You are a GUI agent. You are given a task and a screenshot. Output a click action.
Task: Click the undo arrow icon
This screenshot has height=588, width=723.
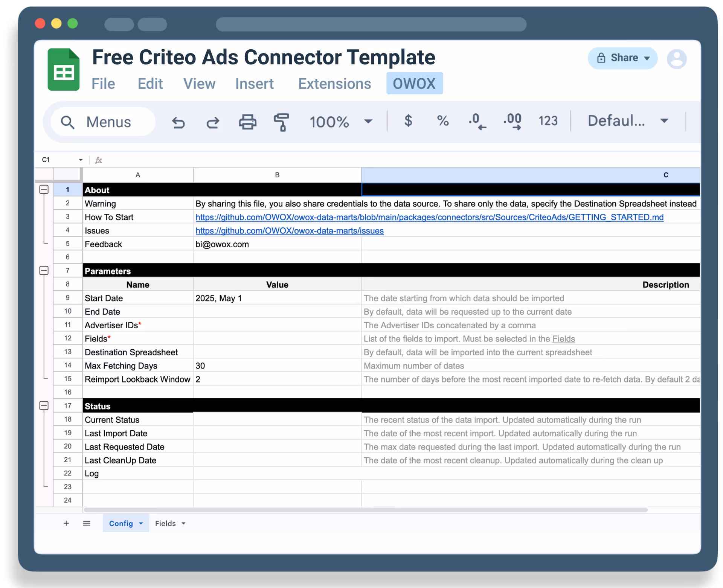tap(178, 122)
